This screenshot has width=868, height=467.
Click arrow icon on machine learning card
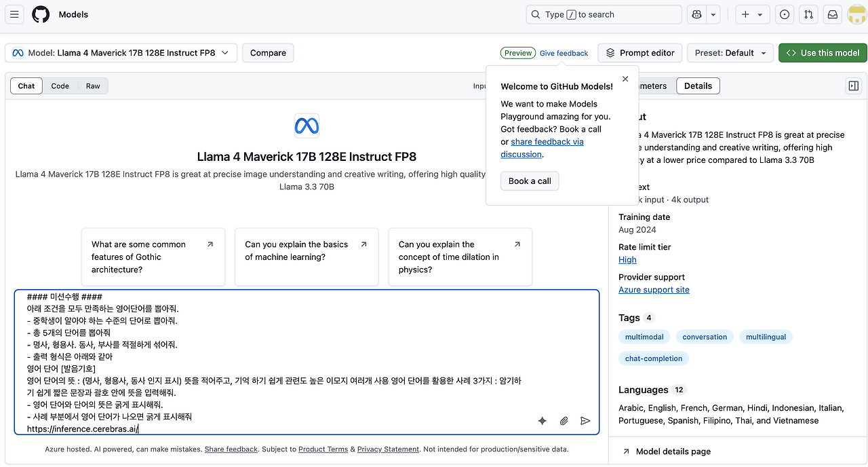tap(364, 244)
